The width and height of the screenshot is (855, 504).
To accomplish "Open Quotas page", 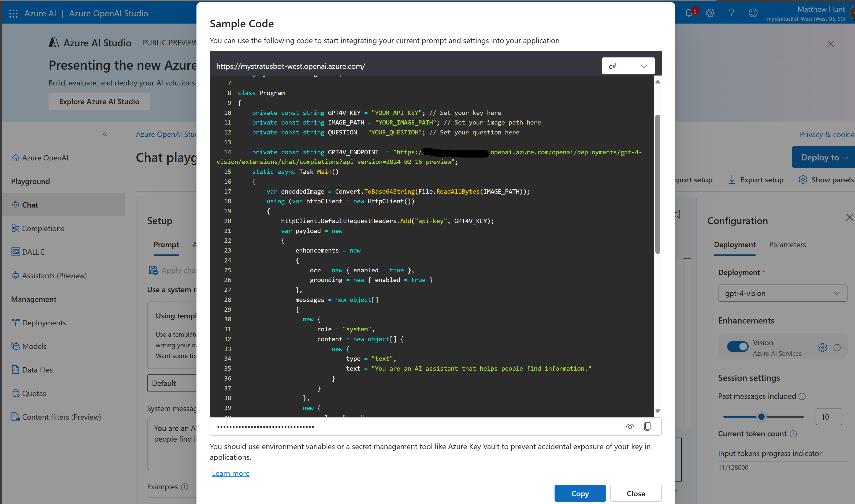I will pos(29,393).
